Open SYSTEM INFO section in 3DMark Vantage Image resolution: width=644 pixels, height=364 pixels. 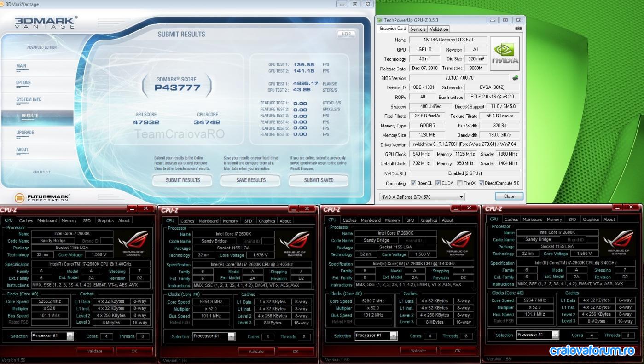(x=29, y=99)
